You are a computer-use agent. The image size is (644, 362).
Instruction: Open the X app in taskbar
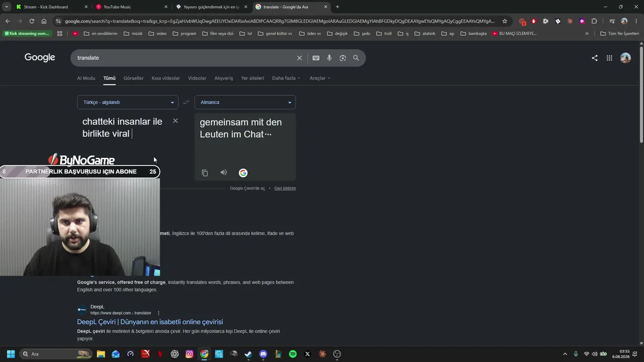coord(307,354)
